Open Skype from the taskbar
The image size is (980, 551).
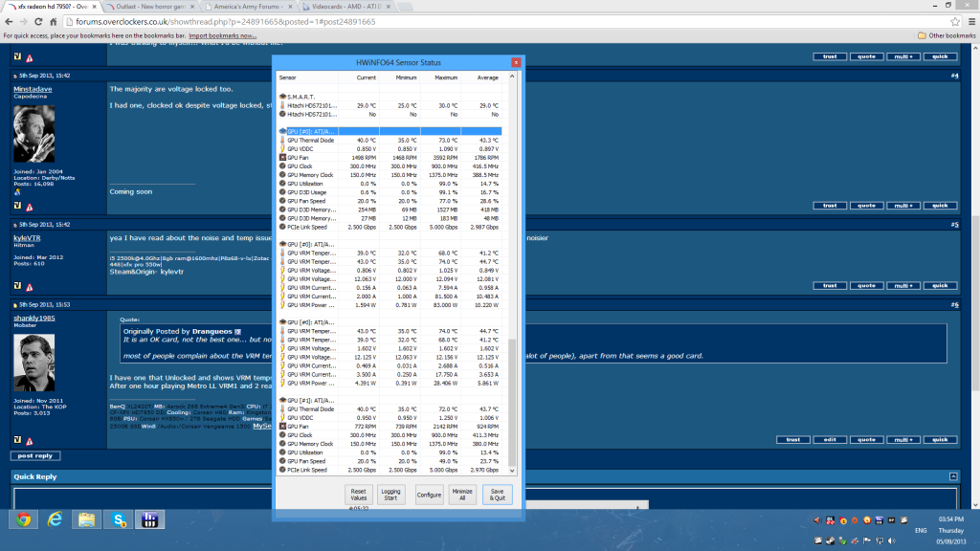pyautogui.click(x=119, y=520)
